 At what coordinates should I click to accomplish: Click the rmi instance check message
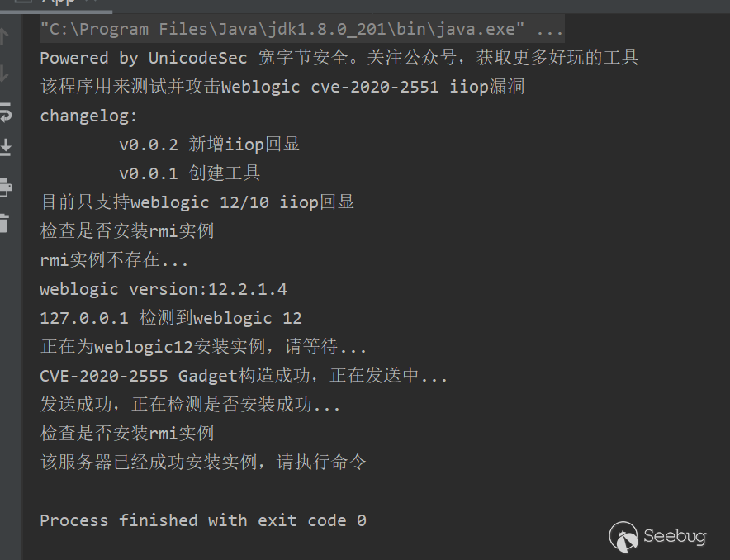[x=132, y=230]
